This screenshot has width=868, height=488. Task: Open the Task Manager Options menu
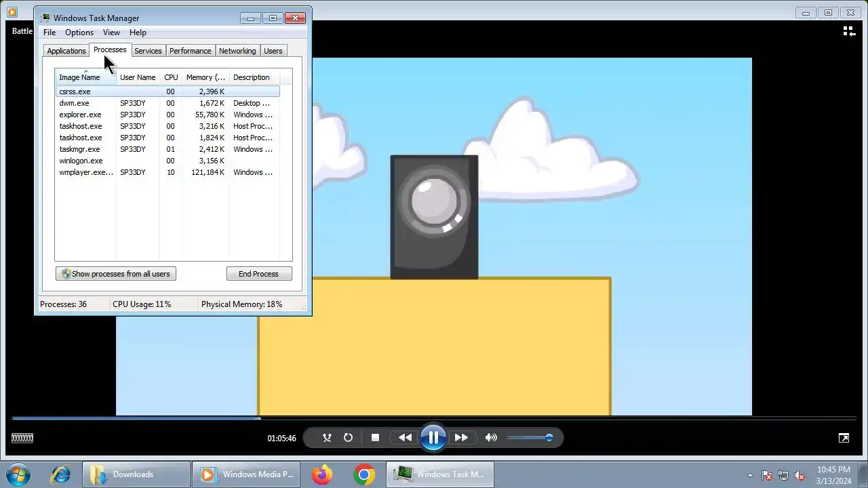pyautogui.click(x=79, y=33)
